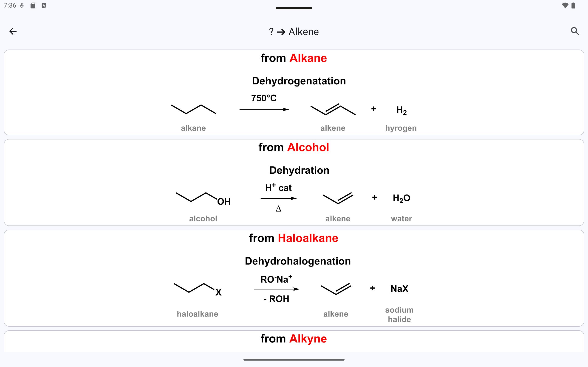This screenshot has width=588, height=367.
Task: Tap the SD card status icon
Action: click(33, 6)
